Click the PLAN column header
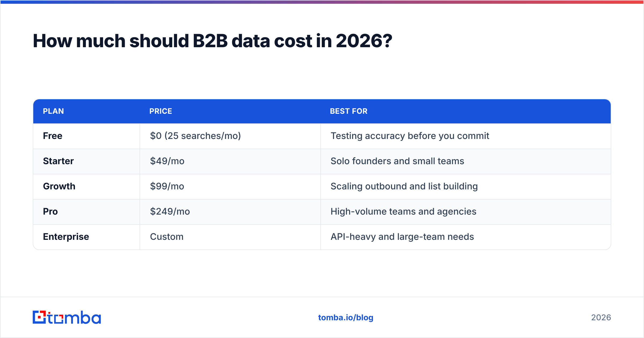 click(x=53, y=111)
